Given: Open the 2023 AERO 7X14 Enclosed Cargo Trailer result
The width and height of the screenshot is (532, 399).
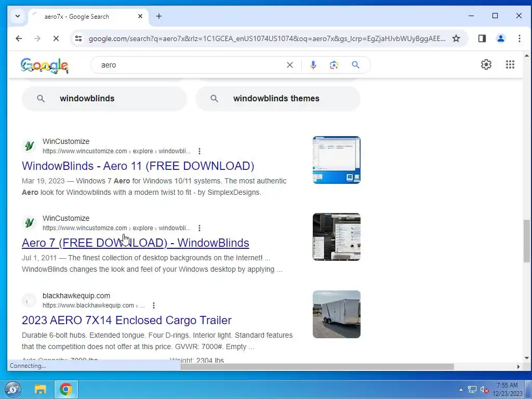Looking at the screenshot, I should [x=127, y=320].
